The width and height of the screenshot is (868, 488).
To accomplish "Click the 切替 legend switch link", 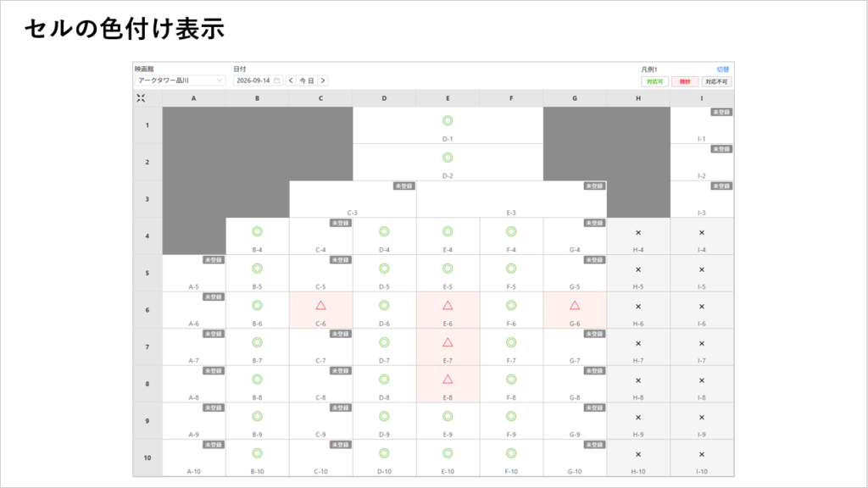I will tap(722, 69).
